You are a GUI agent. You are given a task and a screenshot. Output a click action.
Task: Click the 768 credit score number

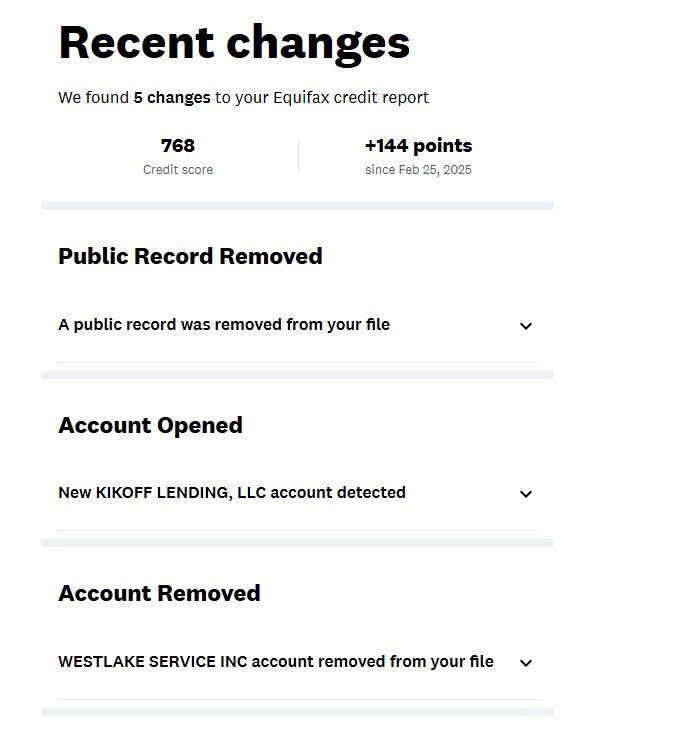point(178,146)
